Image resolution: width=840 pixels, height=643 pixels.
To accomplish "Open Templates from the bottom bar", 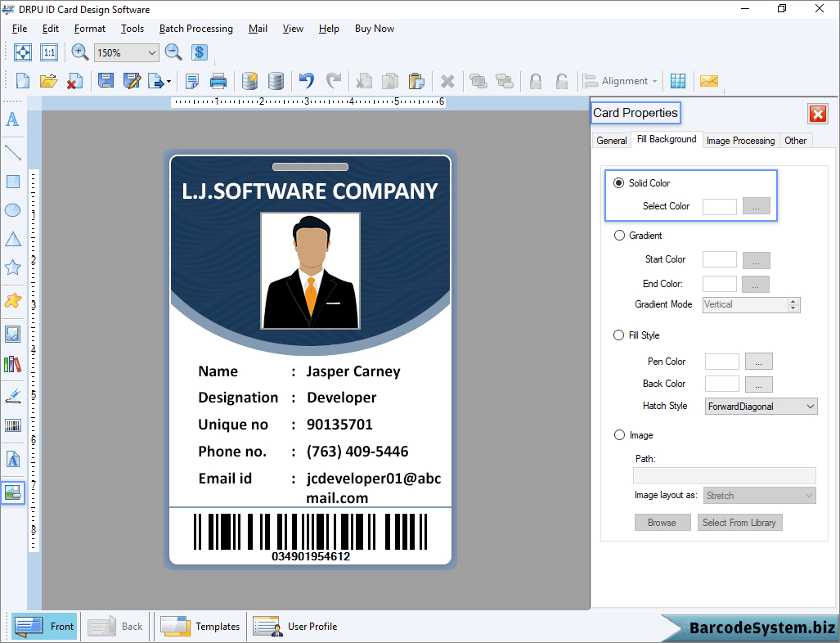I will [x=200, y=627].
